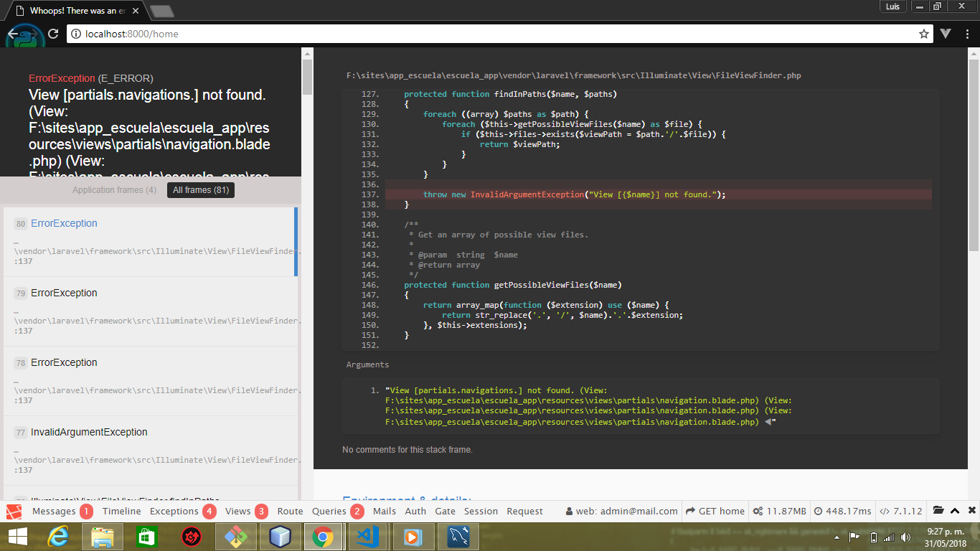Click the browser back arrow

coord(14,34)
